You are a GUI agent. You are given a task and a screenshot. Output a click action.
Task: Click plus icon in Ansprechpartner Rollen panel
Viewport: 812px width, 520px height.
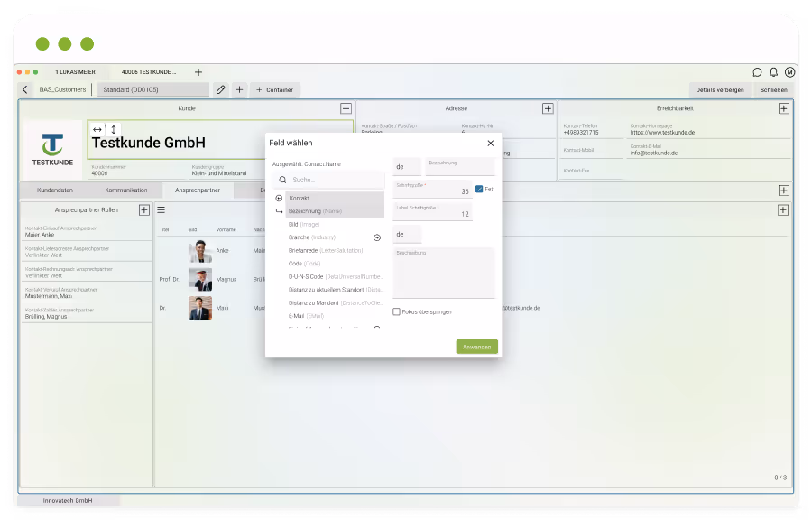(x=144, y=209)
